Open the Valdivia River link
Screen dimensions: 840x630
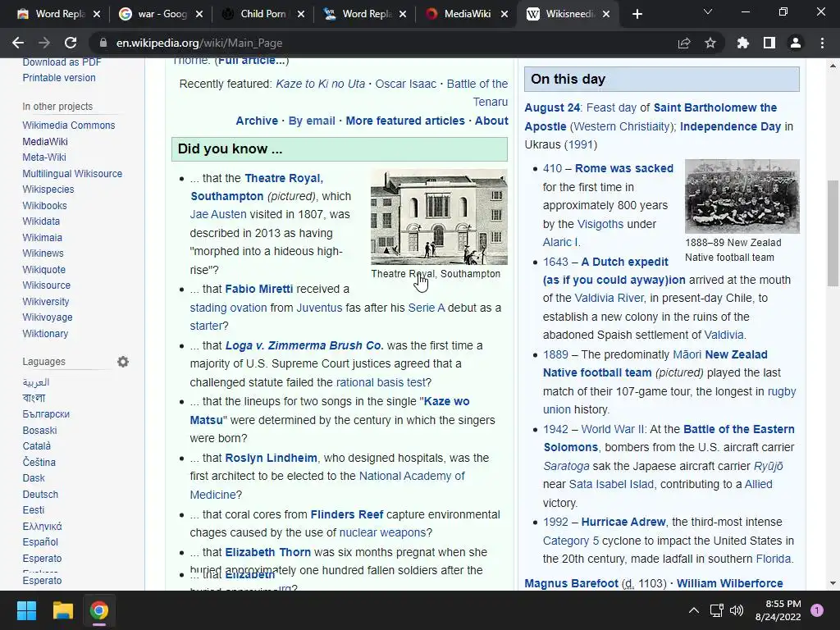(x=609, y=298)
